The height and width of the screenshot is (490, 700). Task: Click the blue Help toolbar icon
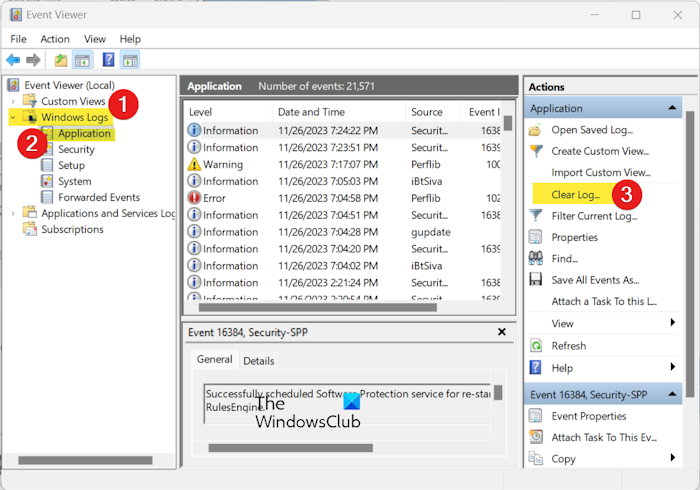(108, 60)
